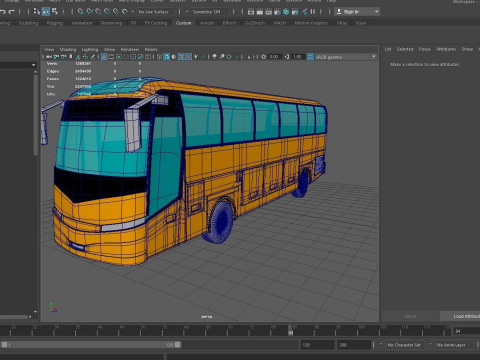Screen dimensions: 480x360
Task: Switch to the FX Caching shelf tab
Action: 156,23
